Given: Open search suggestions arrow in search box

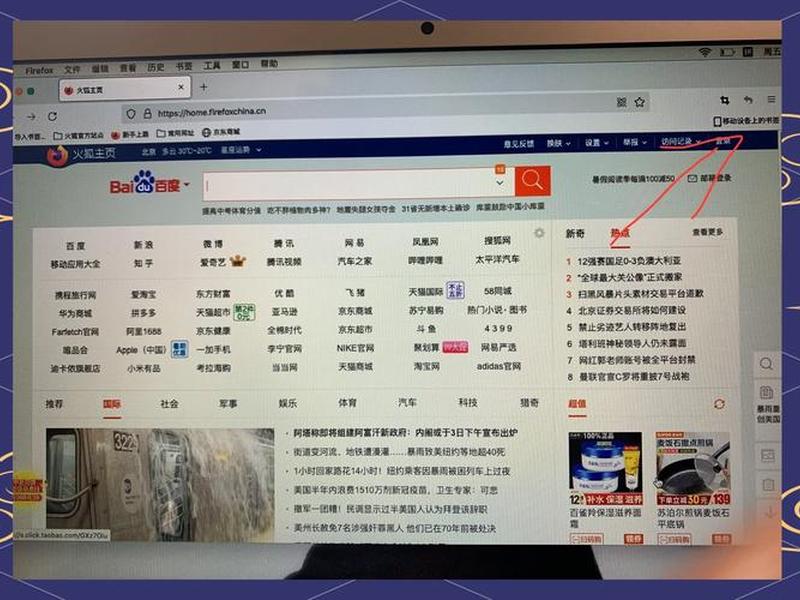Looking at the screenshot, I should point(500,183).
